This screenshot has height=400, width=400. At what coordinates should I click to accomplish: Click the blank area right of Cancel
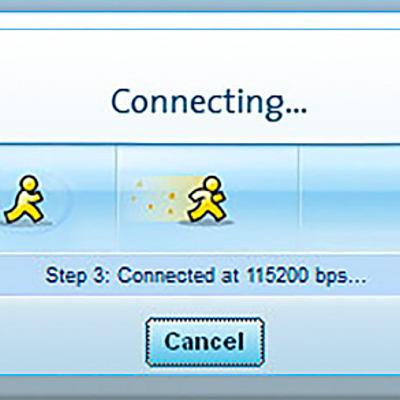332,342
